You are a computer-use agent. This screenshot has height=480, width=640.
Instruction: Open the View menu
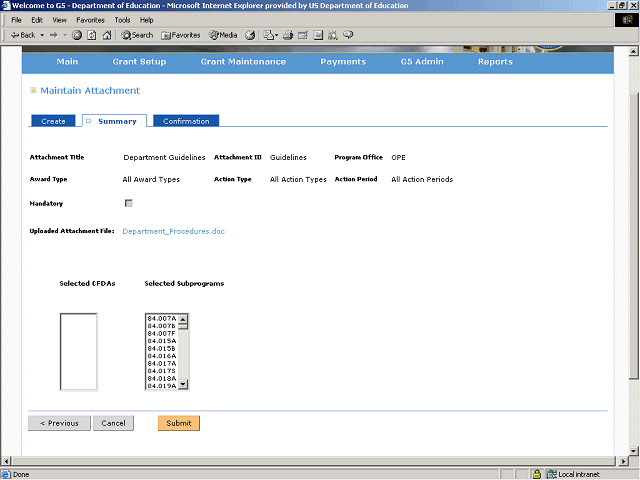point(59,20)
